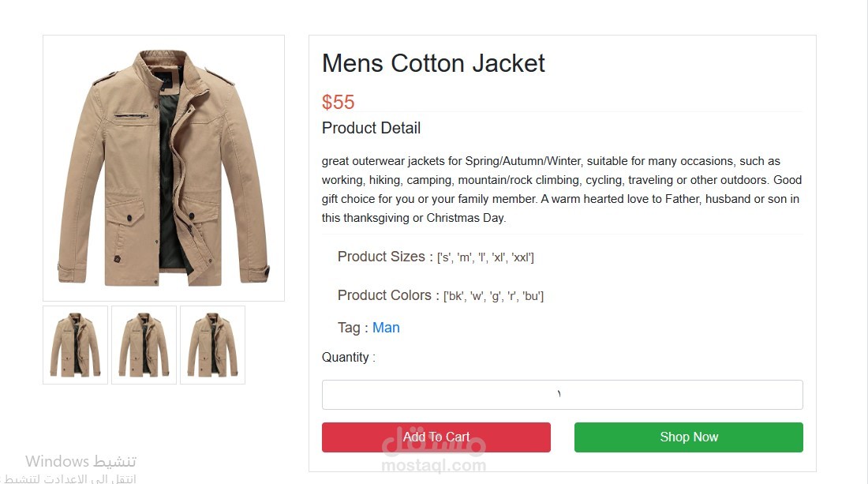868x484 pixels.
Task: Click the large jacket product image
Action: pyautogui.click(x=163, y=168)
